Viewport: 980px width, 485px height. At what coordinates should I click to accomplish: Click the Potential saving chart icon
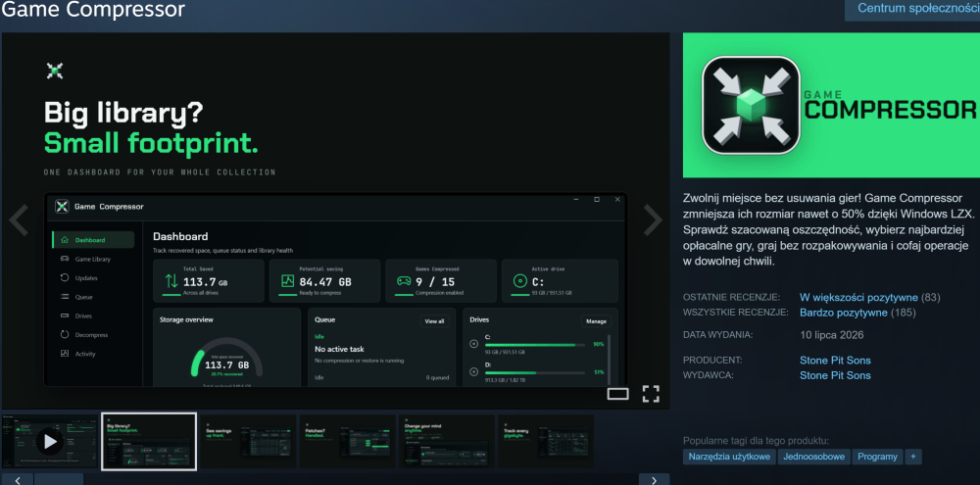point(287,281)
